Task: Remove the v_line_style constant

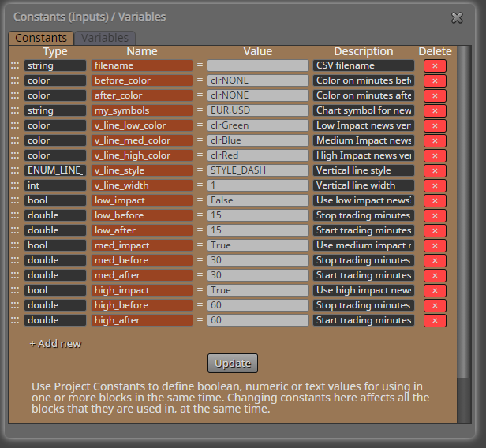Action: click(435, 170)
